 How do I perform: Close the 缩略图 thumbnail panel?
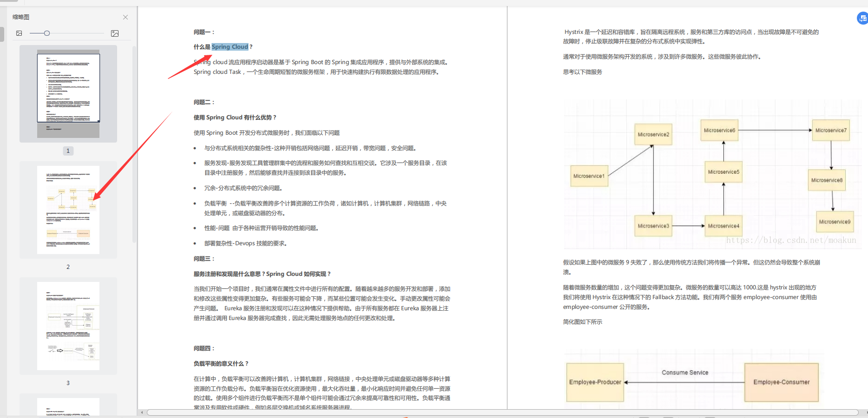[x=125, y=17]
